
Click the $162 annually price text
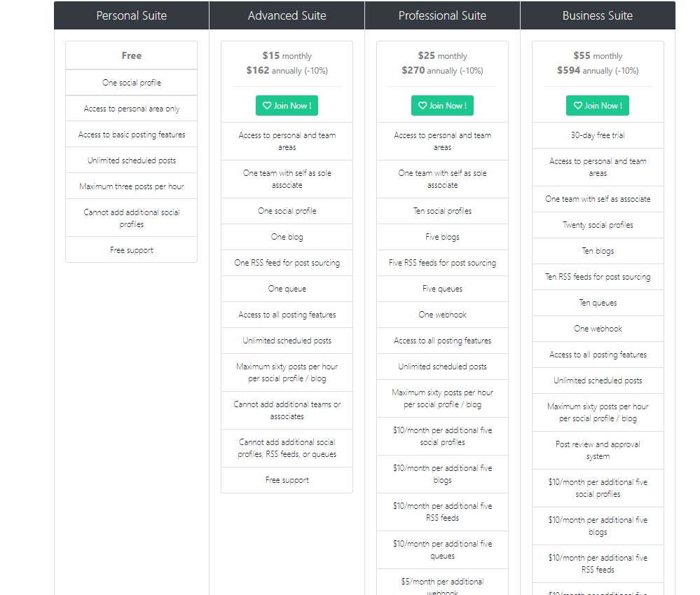point(287,71)
